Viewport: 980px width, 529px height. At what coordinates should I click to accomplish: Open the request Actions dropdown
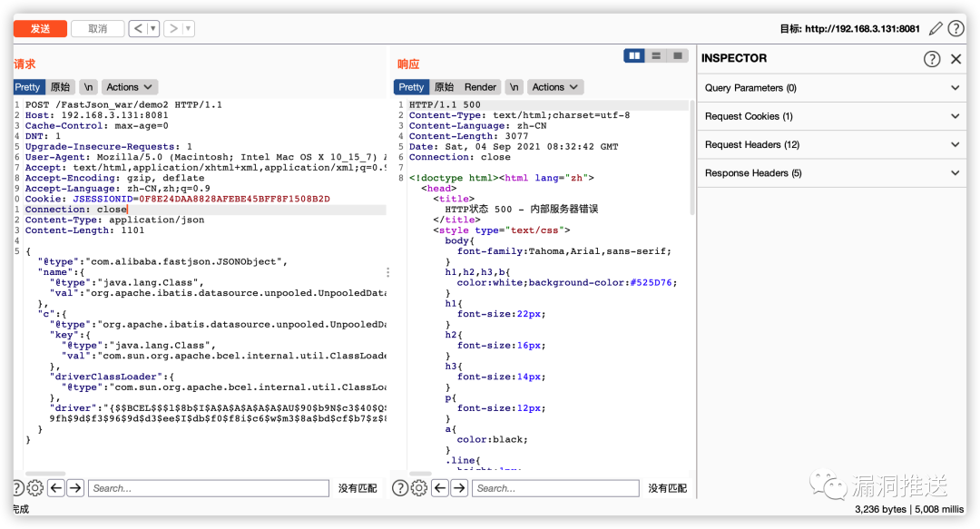(x=129, y=87)
